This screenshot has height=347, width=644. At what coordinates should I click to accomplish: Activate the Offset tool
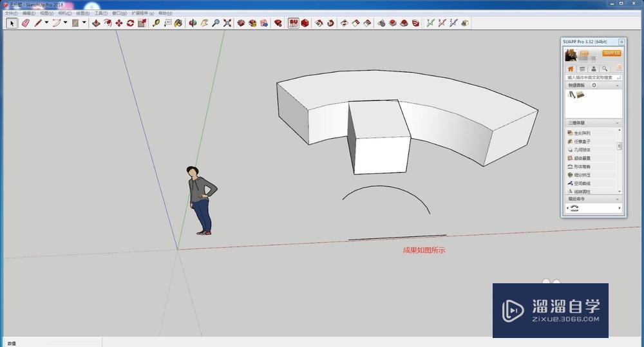click(x=108, y=23)
